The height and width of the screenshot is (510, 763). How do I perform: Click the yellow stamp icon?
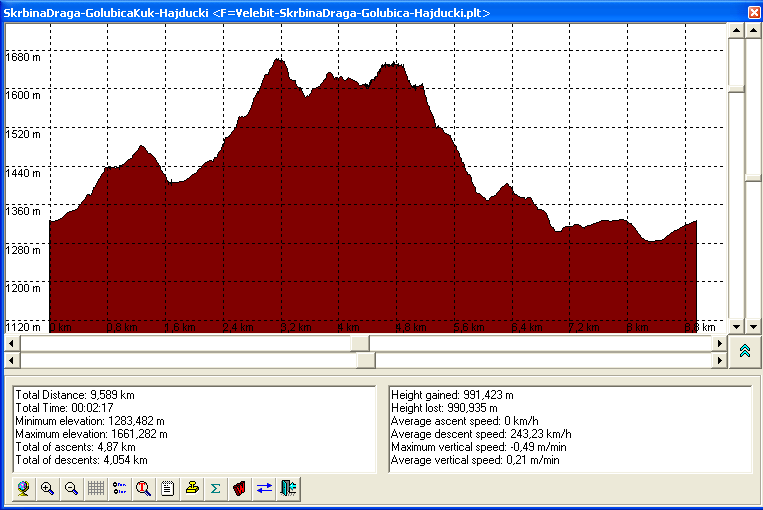pyautogui.click(x=192, y=489)
